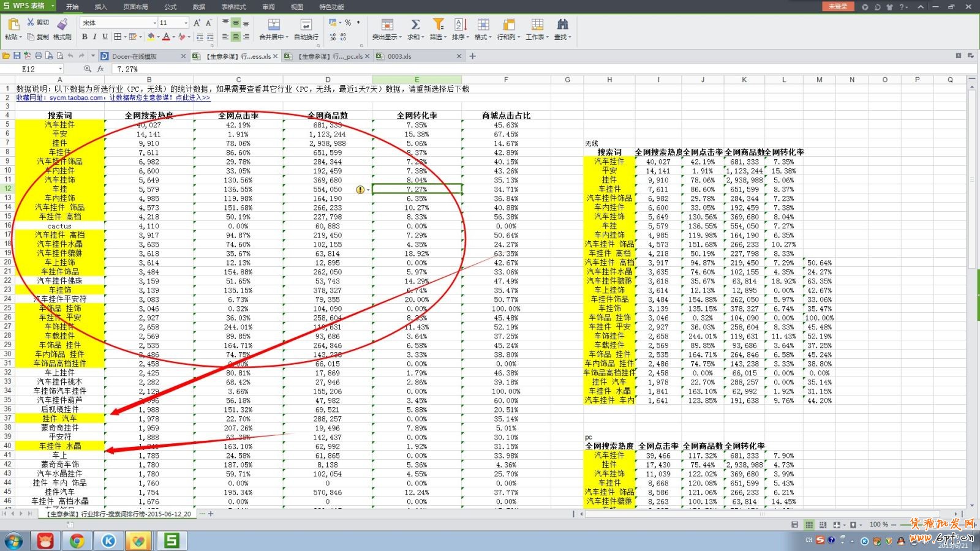This screenshot has height=551, width=980.
Task: Expand the fill color dropdown arrow
Action: [x=157, y=37]
